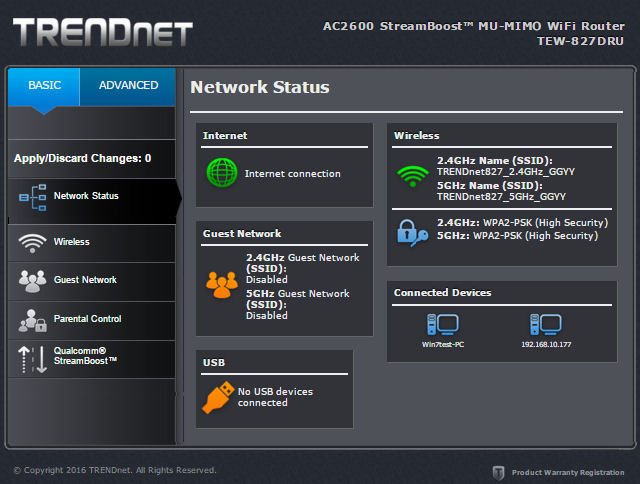Click the Network Status tree icon in sidebar

pyautogui.click(x=32, y=197)
